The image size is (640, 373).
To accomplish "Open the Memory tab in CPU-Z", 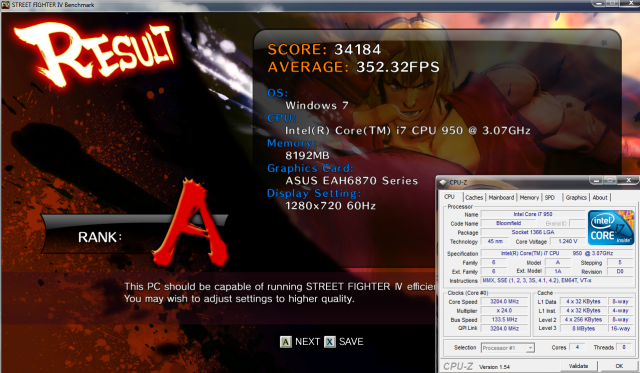I will point(529,198).
